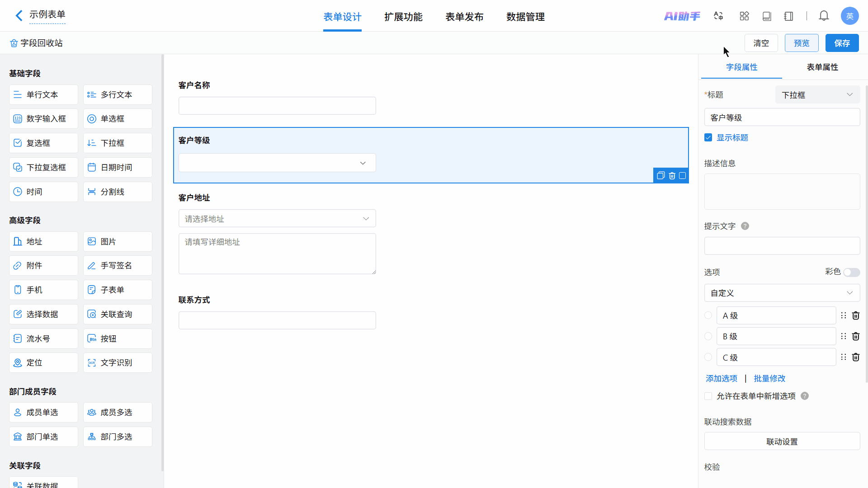Enable 允许在表单中新增选项 checkbox
Viewport: 868px width, 488px height.
708,396
